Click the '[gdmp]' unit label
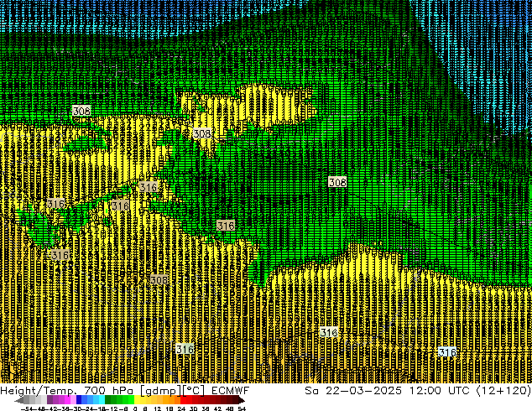Screen dimensions: 532x411 pos(159,391)
